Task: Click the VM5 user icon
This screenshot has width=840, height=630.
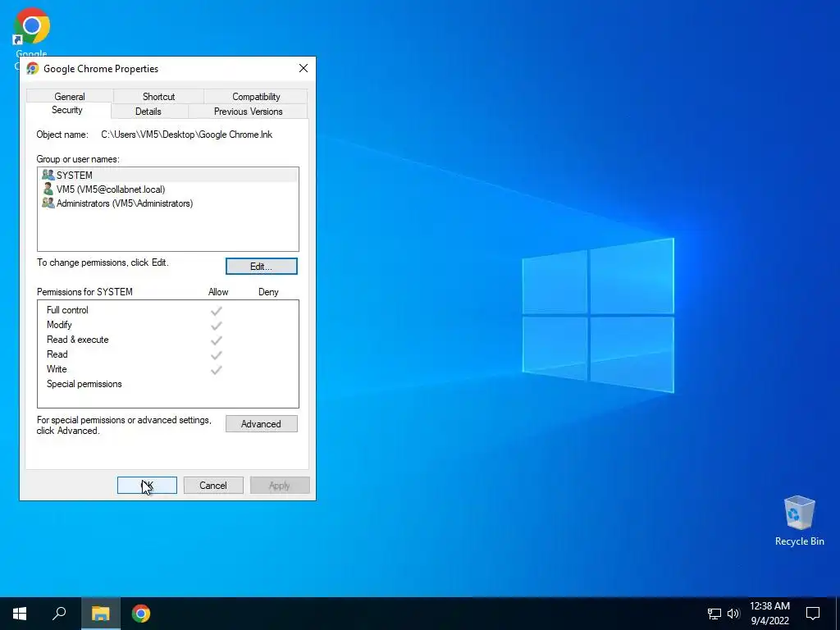Action: coord(48,189)
